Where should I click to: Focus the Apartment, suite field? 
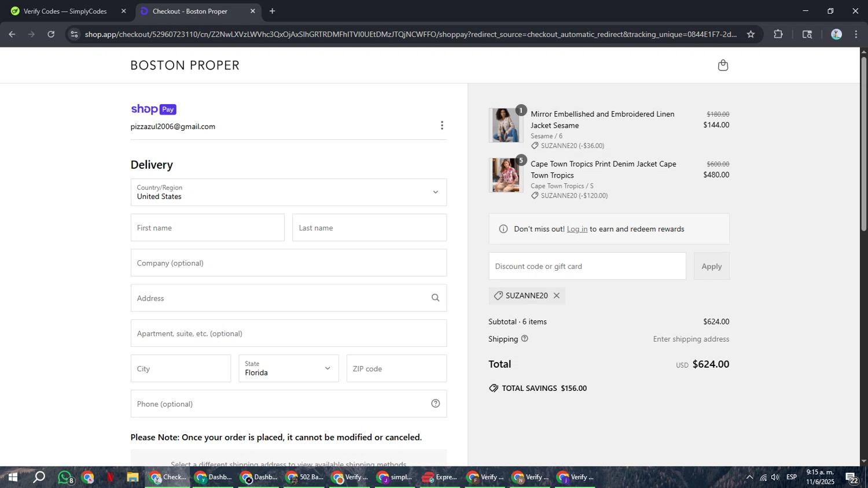click(x=289, y=333)
